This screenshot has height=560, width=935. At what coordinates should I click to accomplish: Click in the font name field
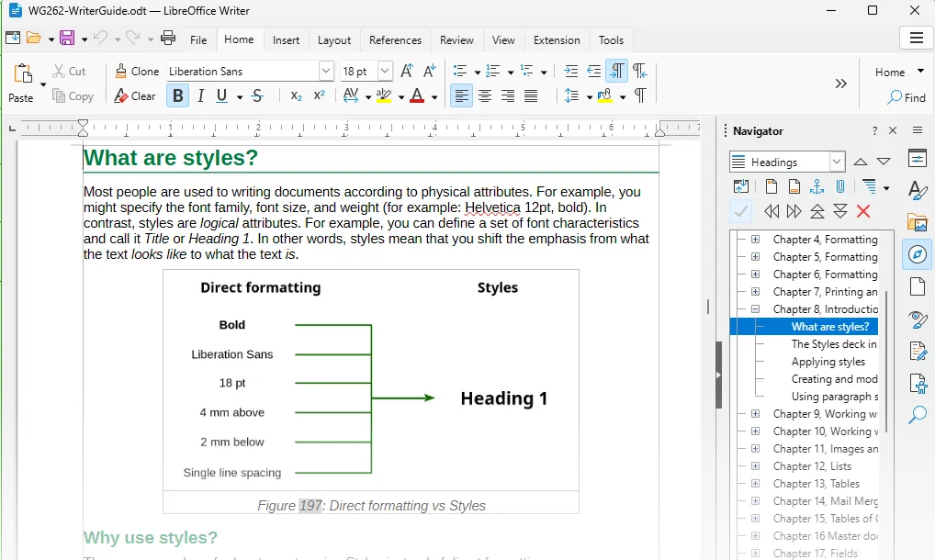point(242,71)
